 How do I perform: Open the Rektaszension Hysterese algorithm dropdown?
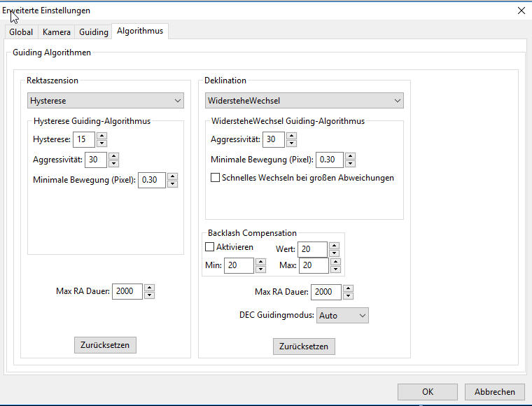pyautogui.click(x=105, y=101)
